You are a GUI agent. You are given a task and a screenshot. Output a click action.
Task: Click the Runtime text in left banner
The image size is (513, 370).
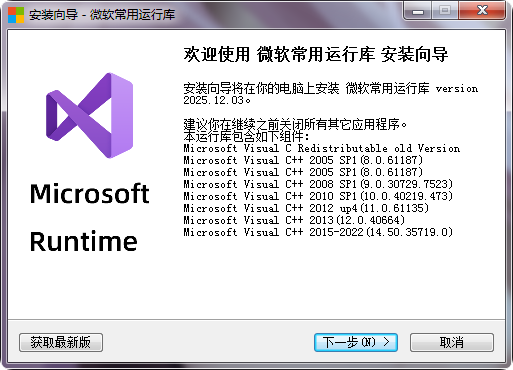84,241
